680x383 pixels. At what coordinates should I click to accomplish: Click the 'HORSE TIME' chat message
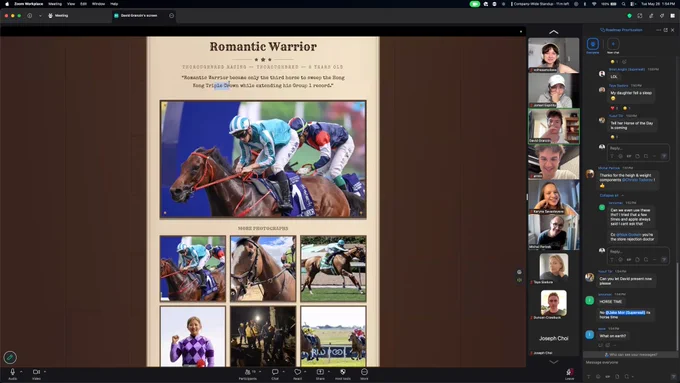(611, 301)
